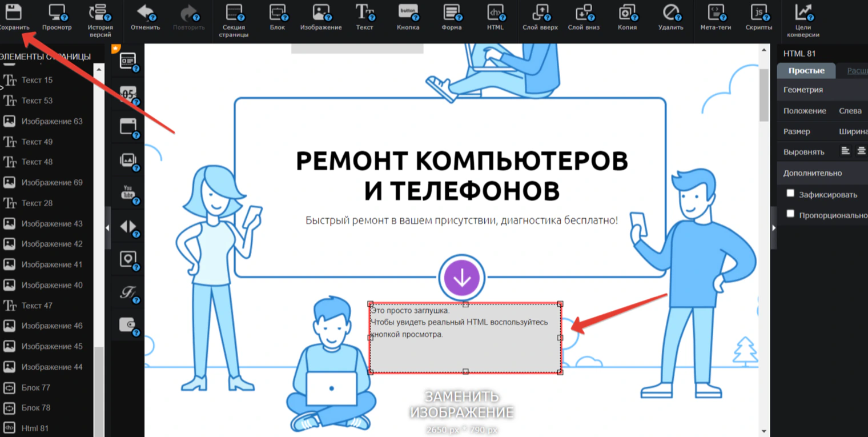
Task: Enable the Зафиксировать checkbox
Action: click(x=790, y=194)
